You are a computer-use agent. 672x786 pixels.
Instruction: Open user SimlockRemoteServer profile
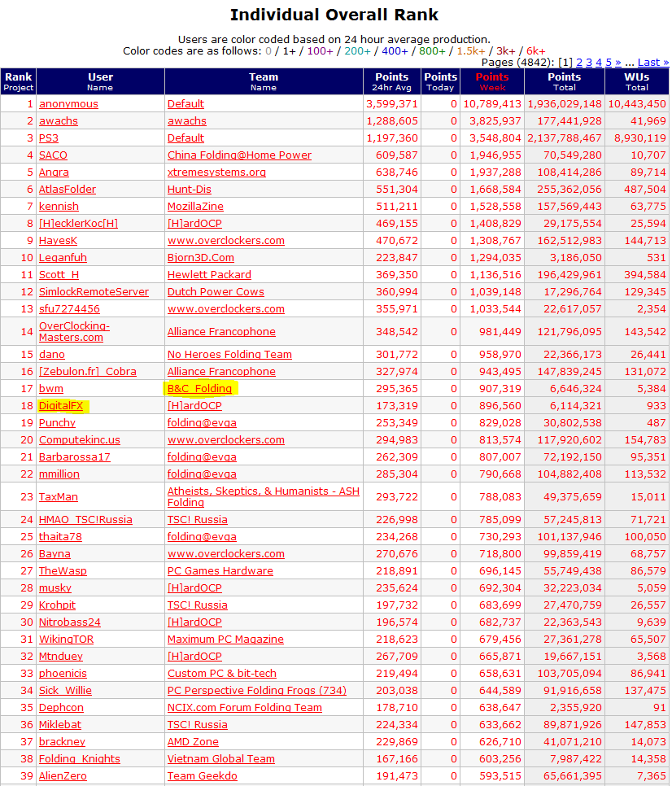point(94,291)
